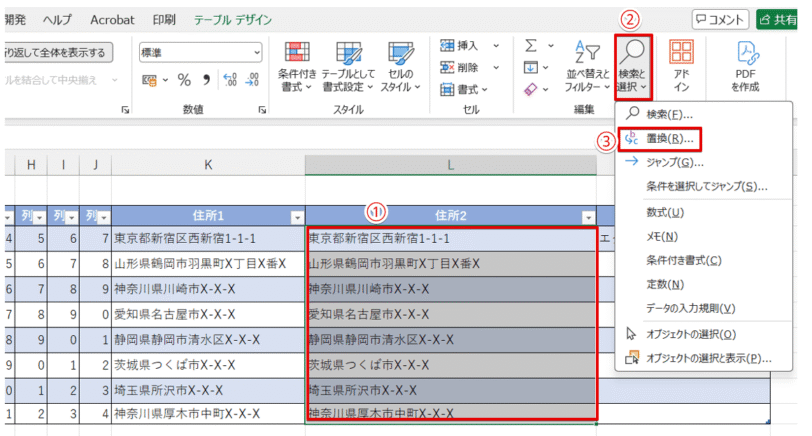Apply percent style format
Viewport: 812px width, 436px height.
click(184, 80)
